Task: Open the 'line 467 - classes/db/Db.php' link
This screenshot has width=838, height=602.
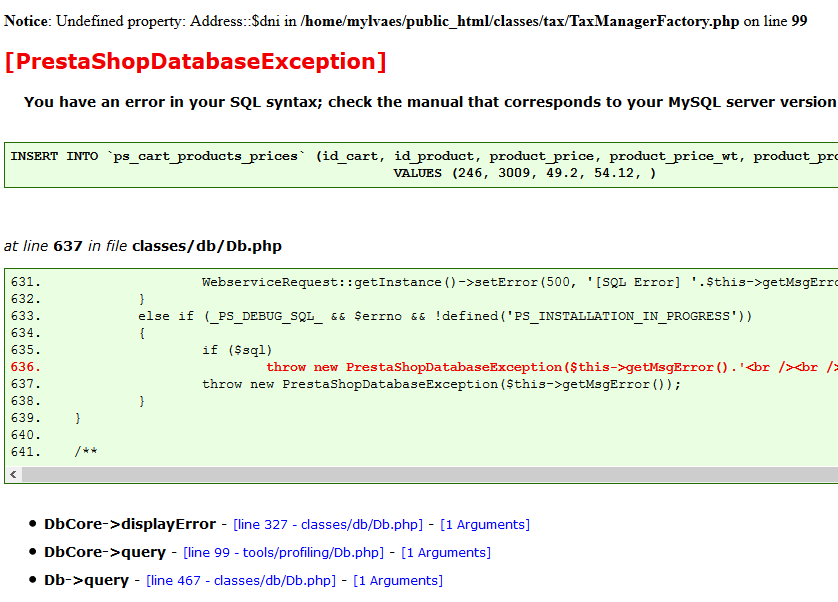Action: pyautogui.click(x=241, y=580)
